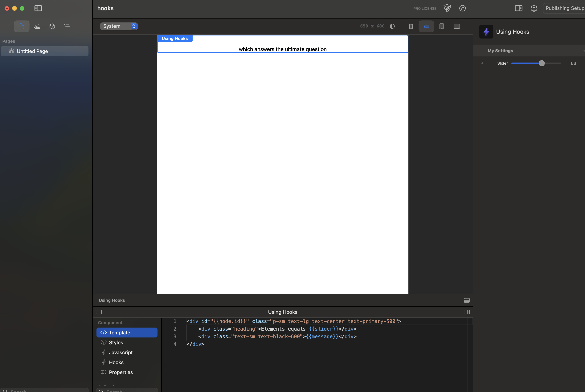Select the desktop device preview

(456, 26)
